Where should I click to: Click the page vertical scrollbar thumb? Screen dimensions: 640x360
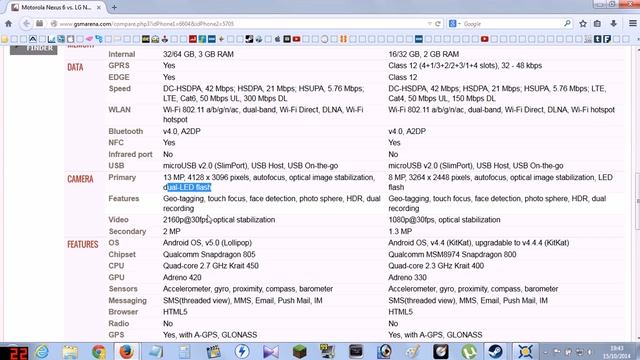tap(637, 202)
